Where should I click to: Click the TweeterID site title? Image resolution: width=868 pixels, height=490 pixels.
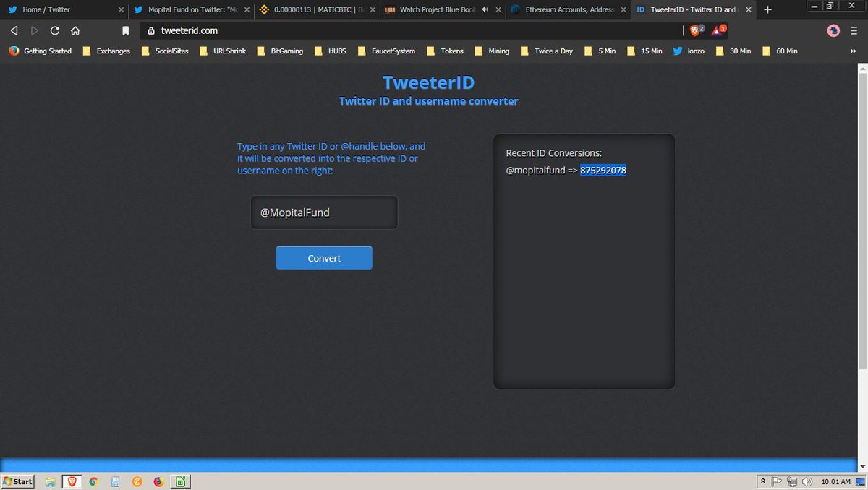coord(428,82)
